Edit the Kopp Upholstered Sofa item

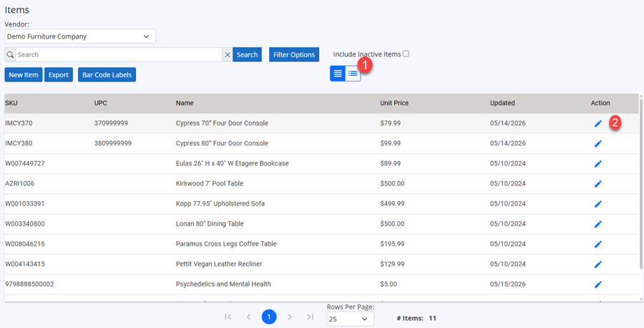click(598, 204)
